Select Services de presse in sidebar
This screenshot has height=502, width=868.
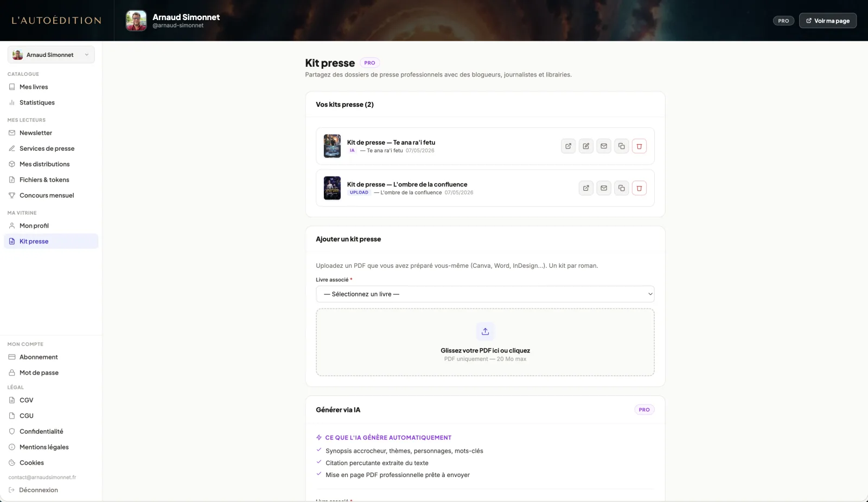[51, 149]
